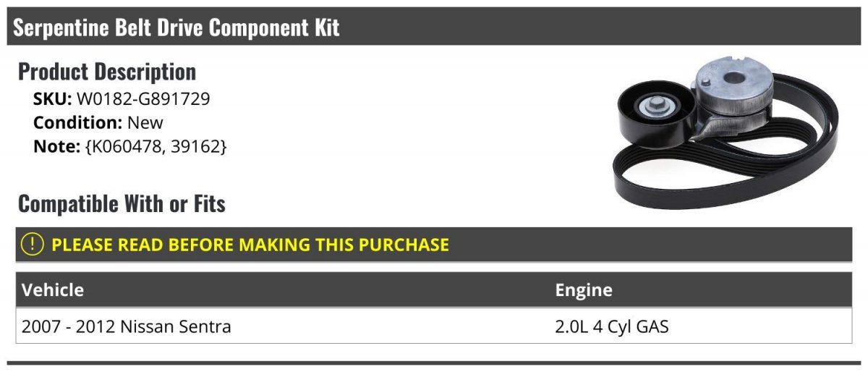Screen dimensions: 868x372
Task: Select the 2007 - 2012 Nissan Sentra row
Action: [x=434, y=326]
